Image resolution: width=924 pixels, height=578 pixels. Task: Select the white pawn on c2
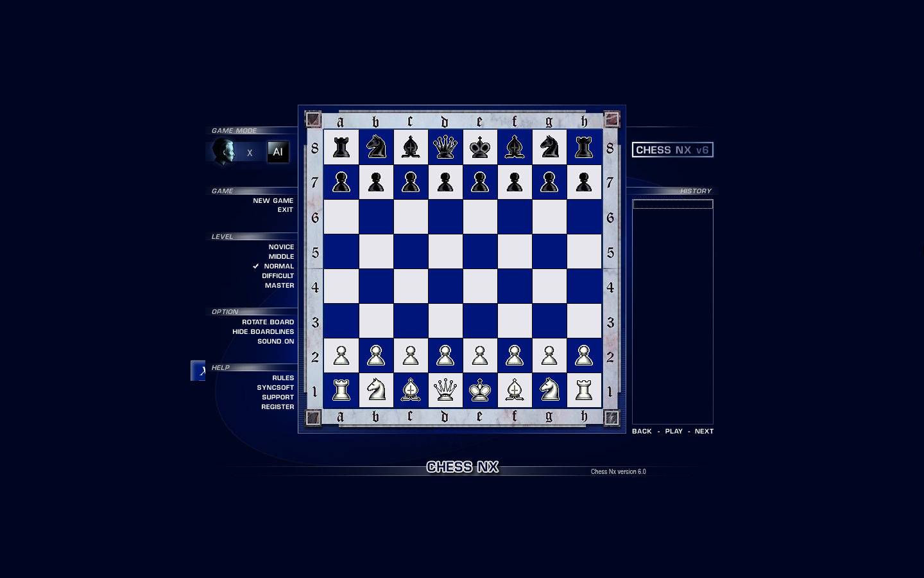(411, 355)
